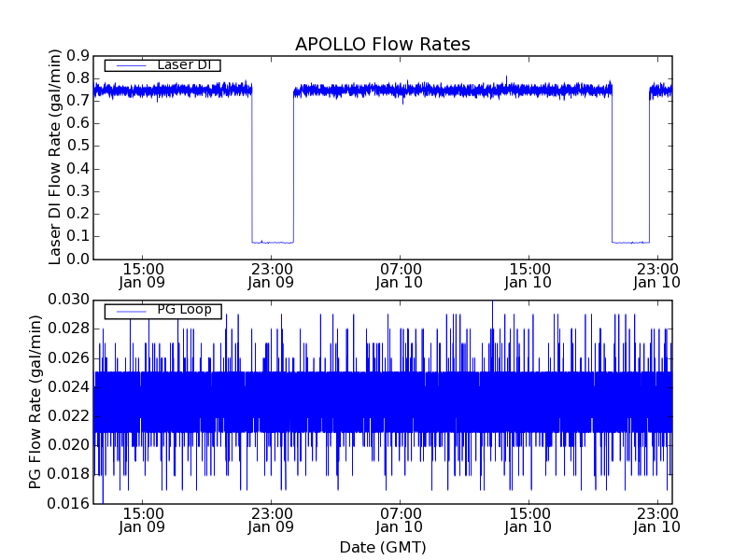Image resolution: width=747 pixels, height=560 pixels.
Task: Select the 0.7 tick on Laser DI axis
Action: 78,101
